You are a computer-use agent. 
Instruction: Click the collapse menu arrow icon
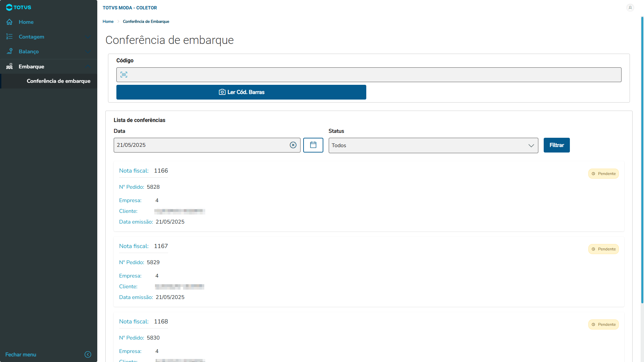point(88,355)
